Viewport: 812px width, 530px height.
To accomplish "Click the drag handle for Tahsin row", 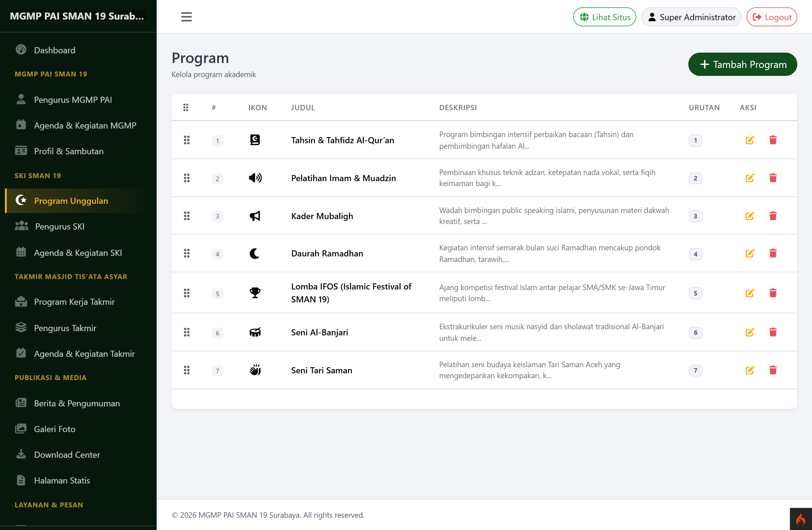I will (187, 140).
